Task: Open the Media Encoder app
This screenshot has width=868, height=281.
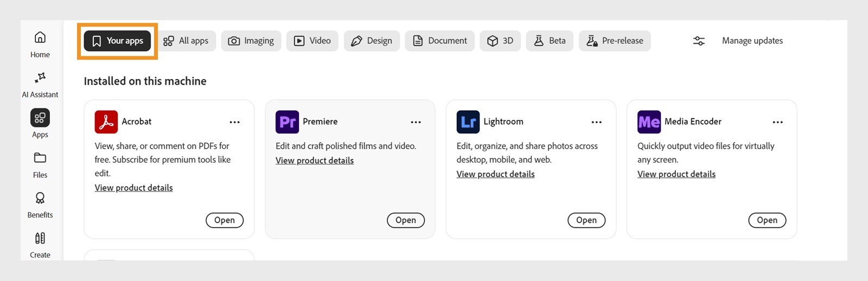Action: 767,220
